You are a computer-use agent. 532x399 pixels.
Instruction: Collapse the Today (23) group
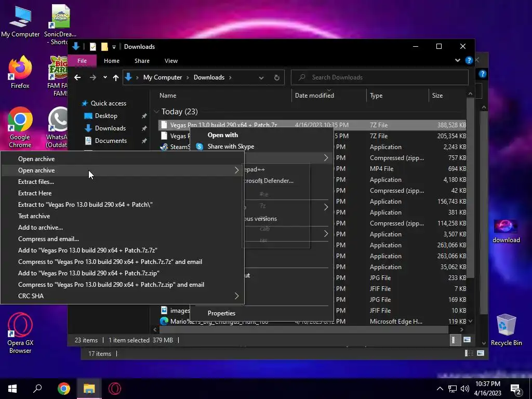coord(156,112)
